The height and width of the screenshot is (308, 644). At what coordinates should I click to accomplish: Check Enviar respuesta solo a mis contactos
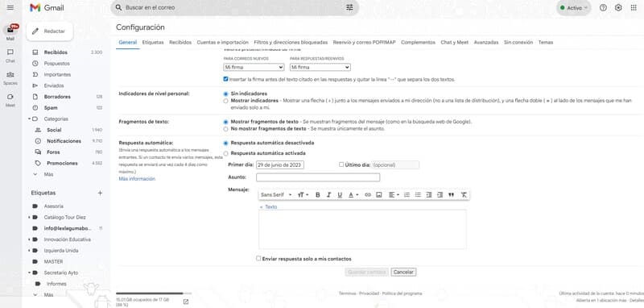[258, 259]
